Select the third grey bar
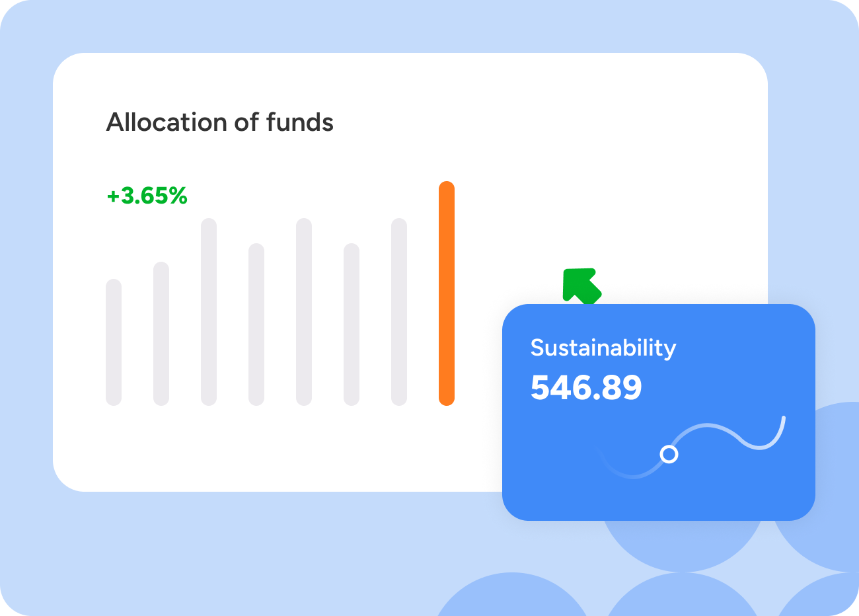Viewport: 859px width, 616px height. 209,312
